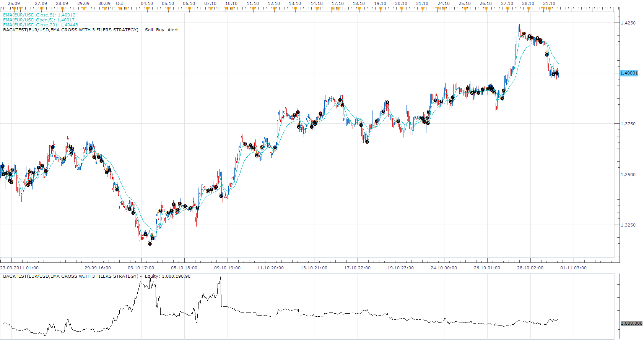
Task: Pick the orange triangle below 07.10
Action: (x=211, y=9)
